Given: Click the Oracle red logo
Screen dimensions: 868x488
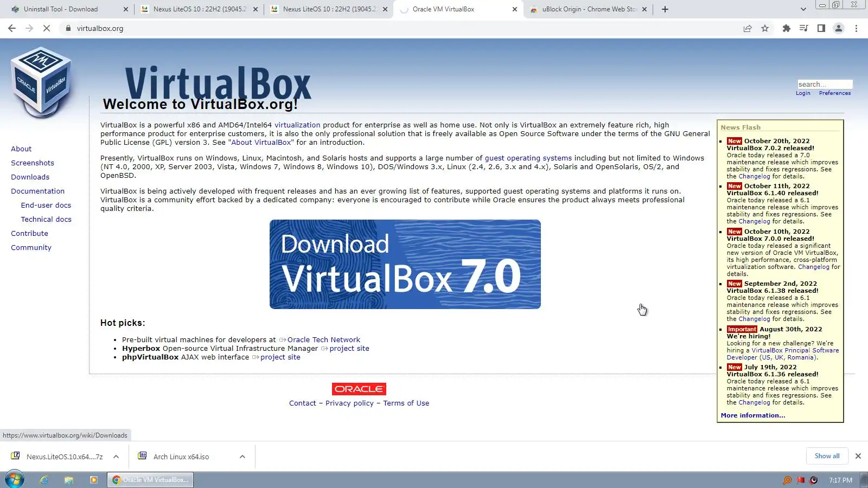Looking at the screenshot, I should tap(359, 389).
